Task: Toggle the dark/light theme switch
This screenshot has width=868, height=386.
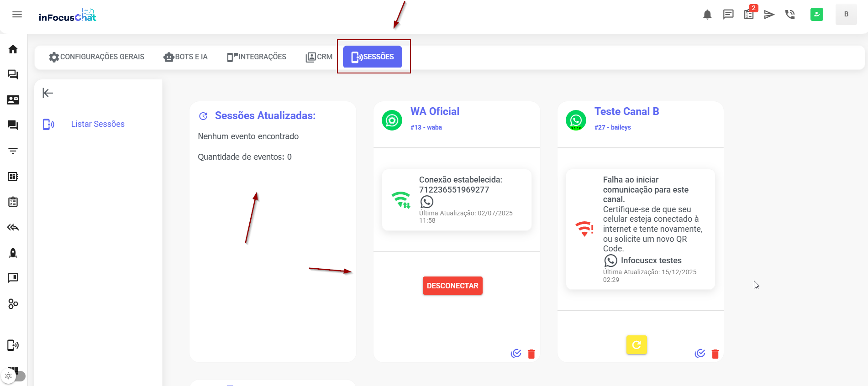Action: pos(14,376)
